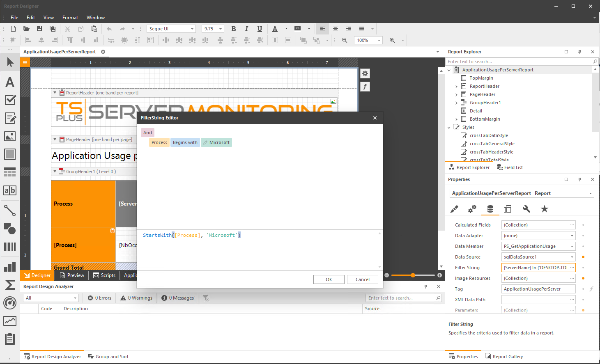
Task: Pick the Table control from the toolbox
Action: [10, 172]
